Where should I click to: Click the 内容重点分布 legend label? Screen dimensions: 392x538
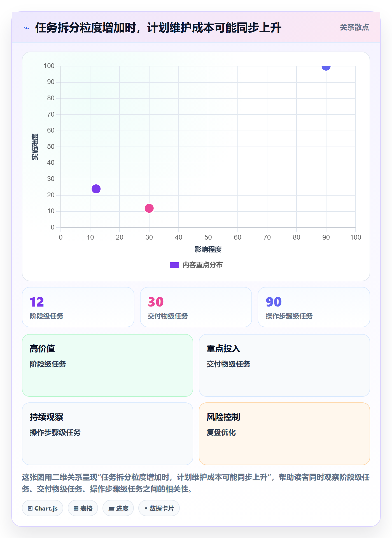point(202,265)
